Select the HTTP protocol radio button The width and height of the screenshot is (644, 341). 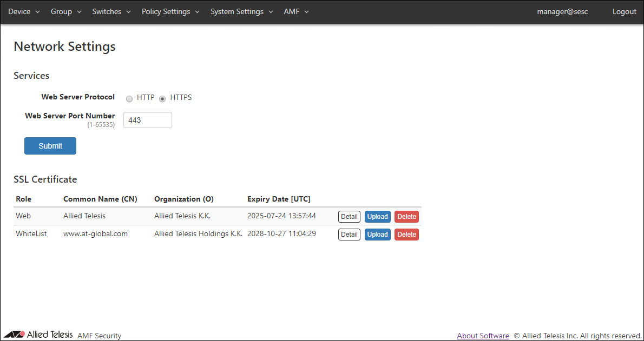point(129,98)
